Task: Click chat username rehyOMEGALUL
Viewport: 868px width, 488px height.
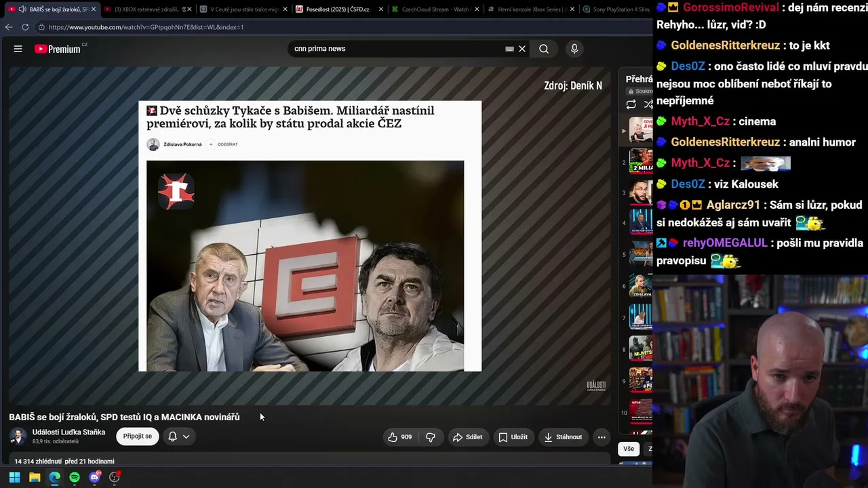Action: coord(726,243)
